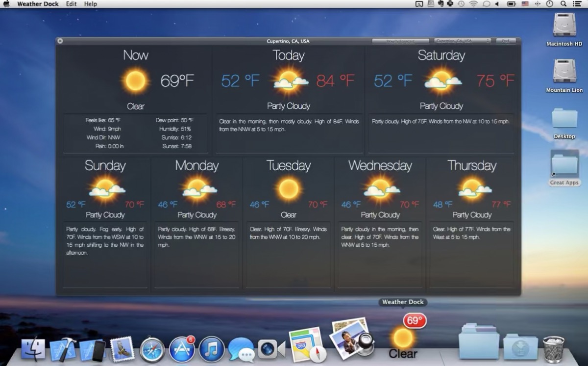Viewport: 588px width, 366px height.
Task: Open Messages from the Dock
Action: click(x=242, y=350)
